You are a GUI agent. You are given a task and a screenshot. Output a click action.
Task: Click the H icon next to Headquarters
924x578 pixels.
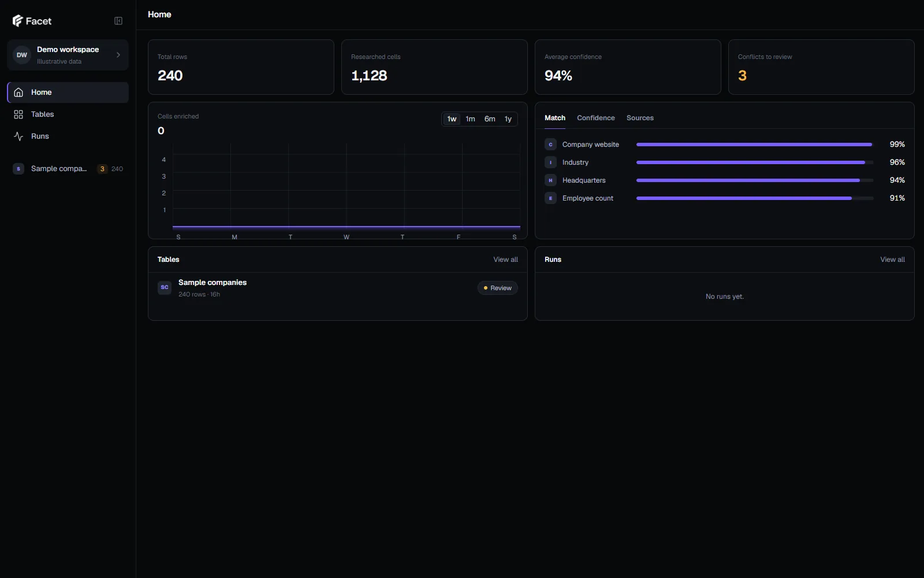coord(550,180)
